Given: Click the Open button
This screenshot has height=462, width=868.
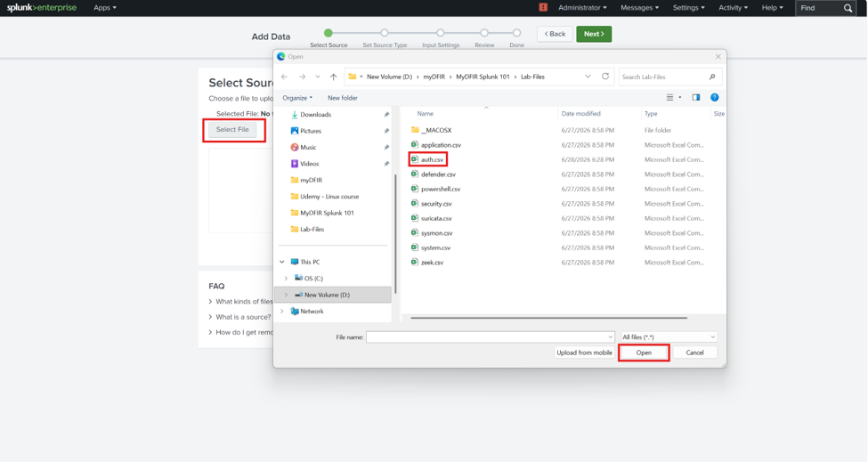Looking at the screenshot, I should coord(644,353).
